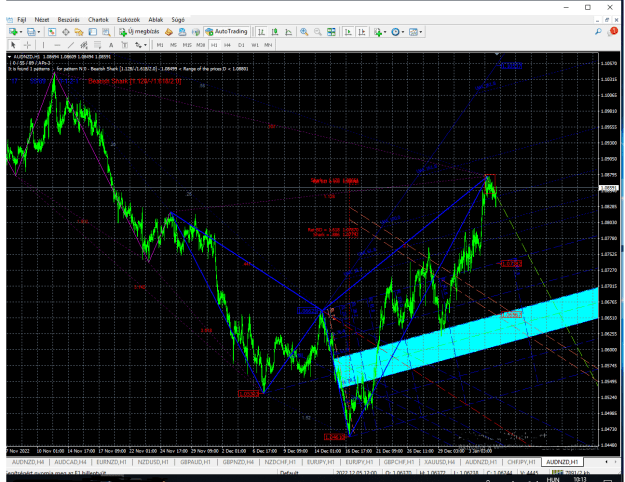This screenshot has width=625, height=482.
Task: Toggle the AutoTrading button
Action: point(226,31)
